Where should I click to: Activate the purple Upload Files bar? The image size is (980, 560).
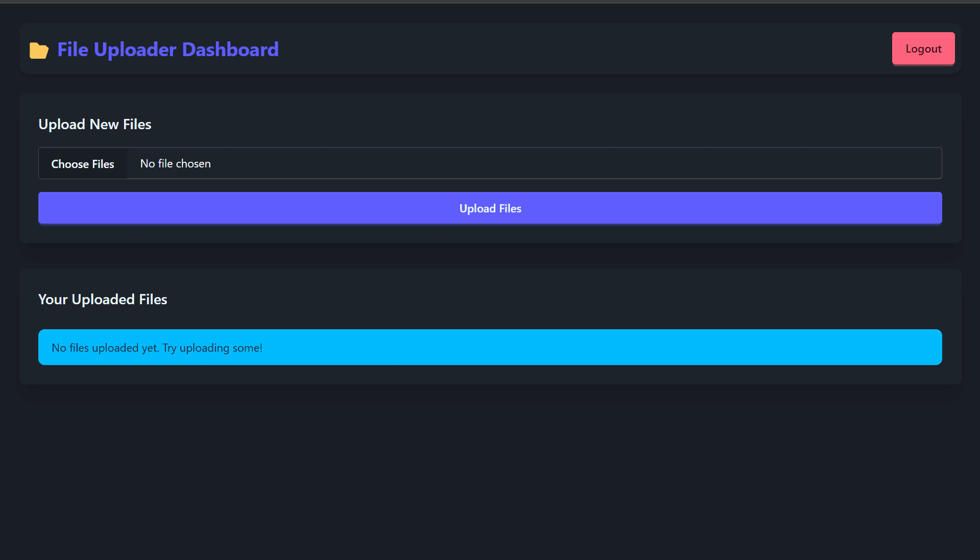tap(490, 208)
